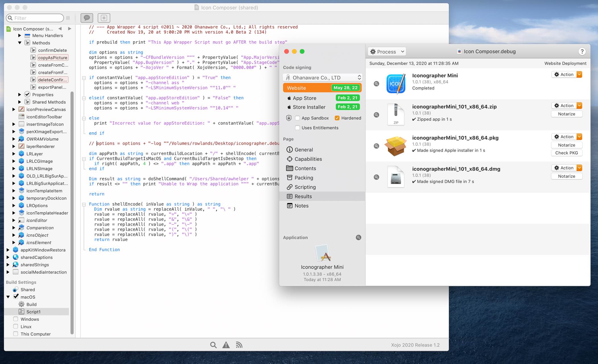
Task: Expand Shared Methods group
Action: click(20, 102)
